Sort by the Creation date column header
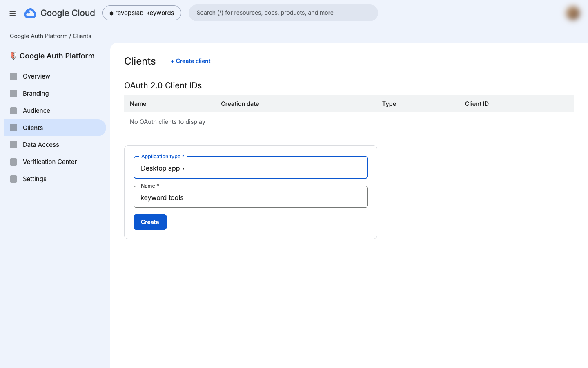 [240, 104]
